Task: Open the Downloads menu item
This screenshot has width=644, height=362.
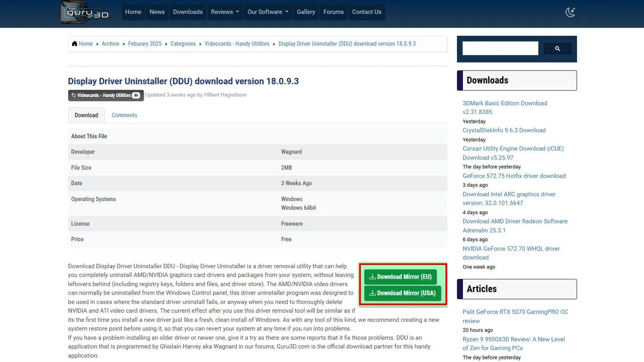Action: pos(188,12)
